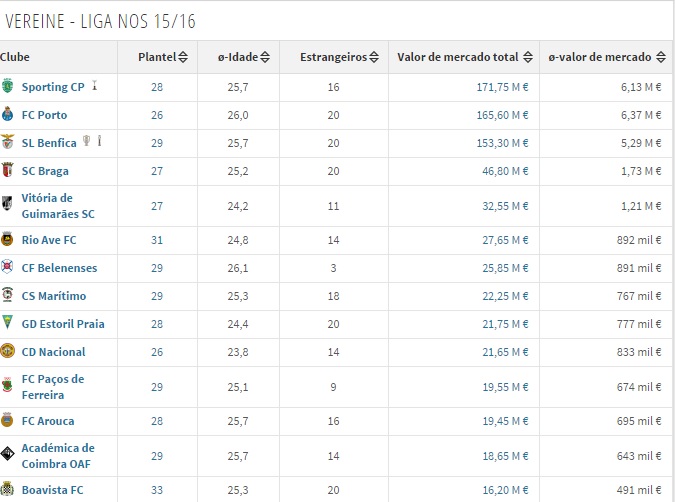Click average value 491 mil €
This screenshot has height=502, width=675.
click(639, 490)
